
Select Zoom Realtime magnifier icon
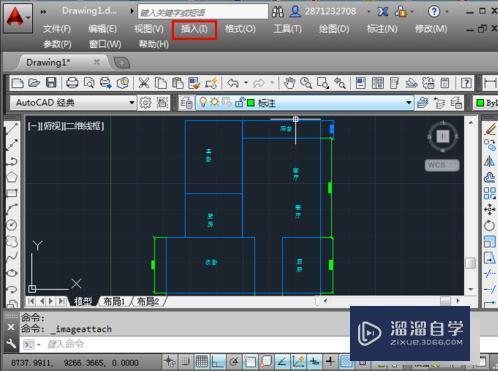(306, 83)
